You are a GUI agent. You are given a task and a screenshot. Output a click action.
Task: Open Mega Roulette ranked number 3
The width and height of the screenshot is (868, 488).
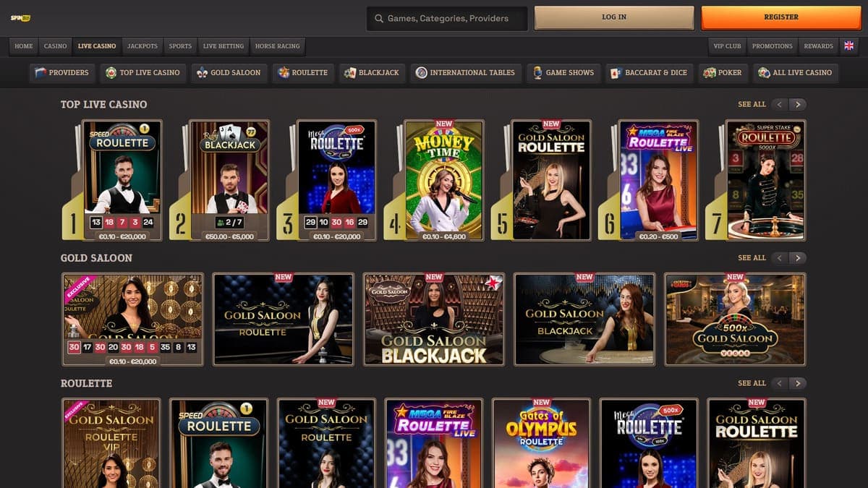[x=336, y=180]
